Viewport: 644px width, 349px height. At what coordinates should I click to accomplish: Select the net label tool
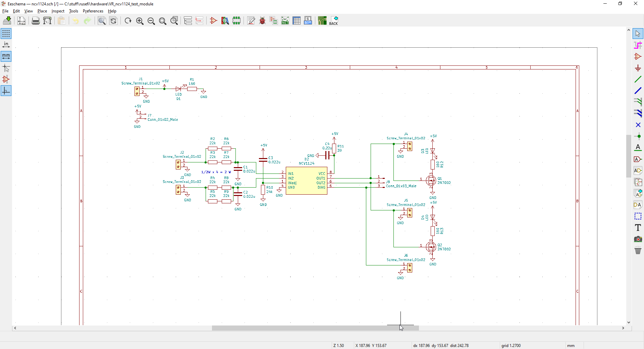pos(638,148)
